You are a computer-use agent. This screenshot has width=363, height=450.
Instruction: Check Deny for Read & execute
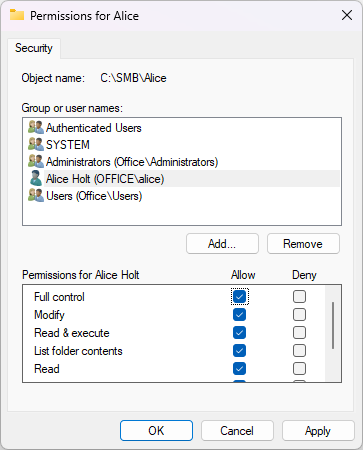coord(299,332)
